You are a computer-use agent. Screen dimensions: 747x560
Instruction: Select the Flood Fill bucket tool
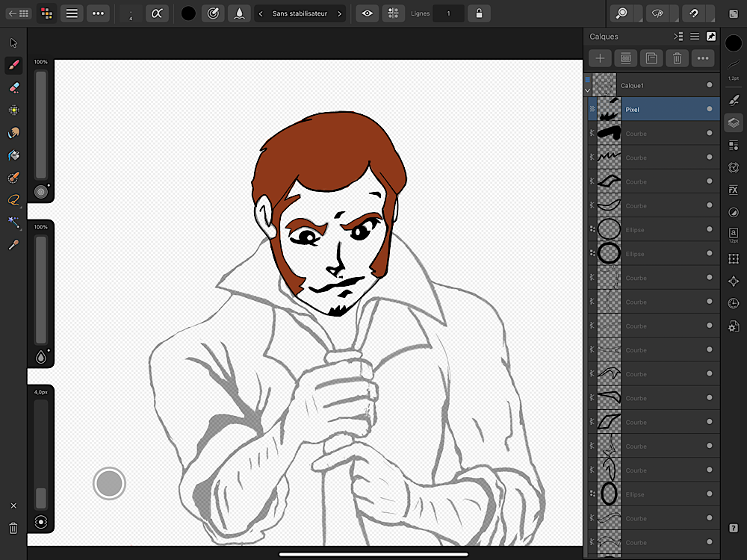coord(13,155)
